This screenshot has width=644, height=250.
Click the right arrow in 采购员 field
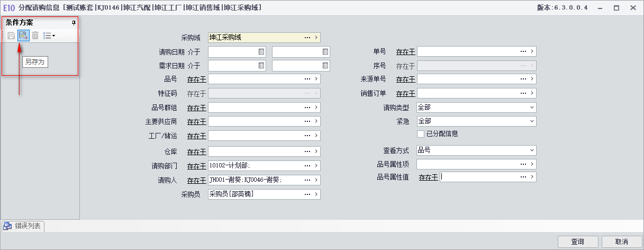316,194
